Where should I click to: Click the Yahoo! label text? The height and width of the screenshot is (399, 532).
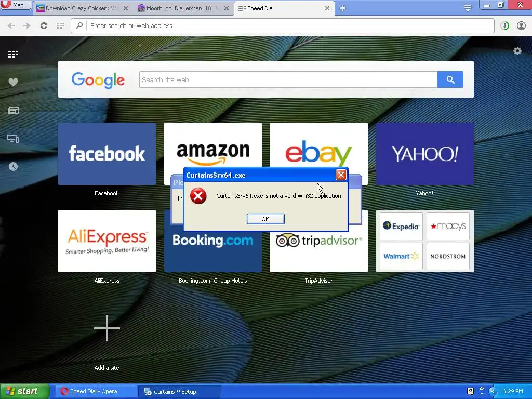click(x=424, y=193)
